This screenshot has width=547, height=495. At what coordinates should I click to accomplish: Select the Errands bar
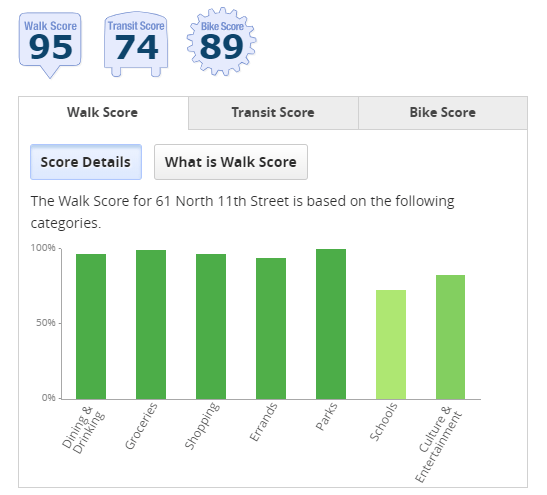271,329
